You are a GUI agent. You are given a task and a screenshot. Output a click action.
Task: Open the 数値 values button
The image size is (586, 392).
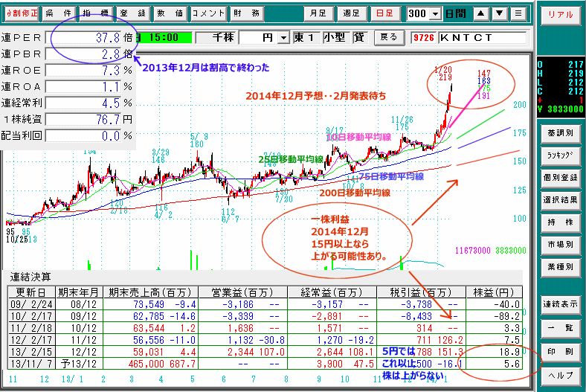[x=170, y=14]
